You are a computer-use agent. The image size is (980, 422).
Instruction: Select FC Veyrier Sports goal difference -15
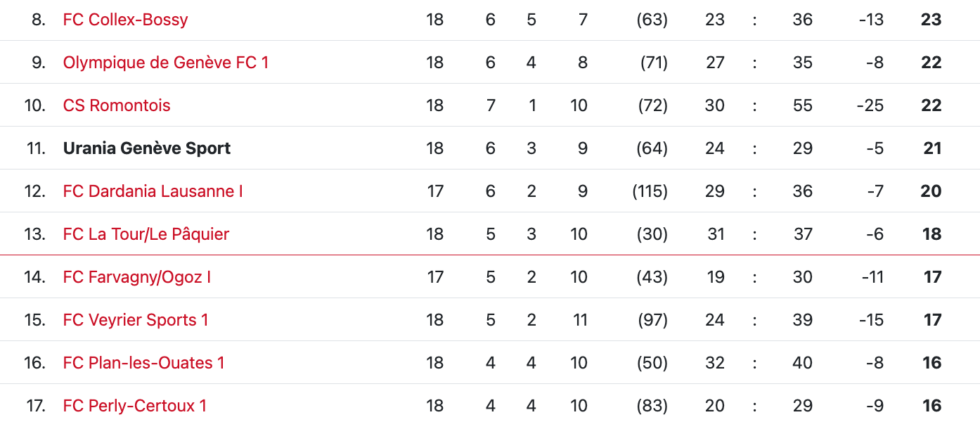coord(870,320)
